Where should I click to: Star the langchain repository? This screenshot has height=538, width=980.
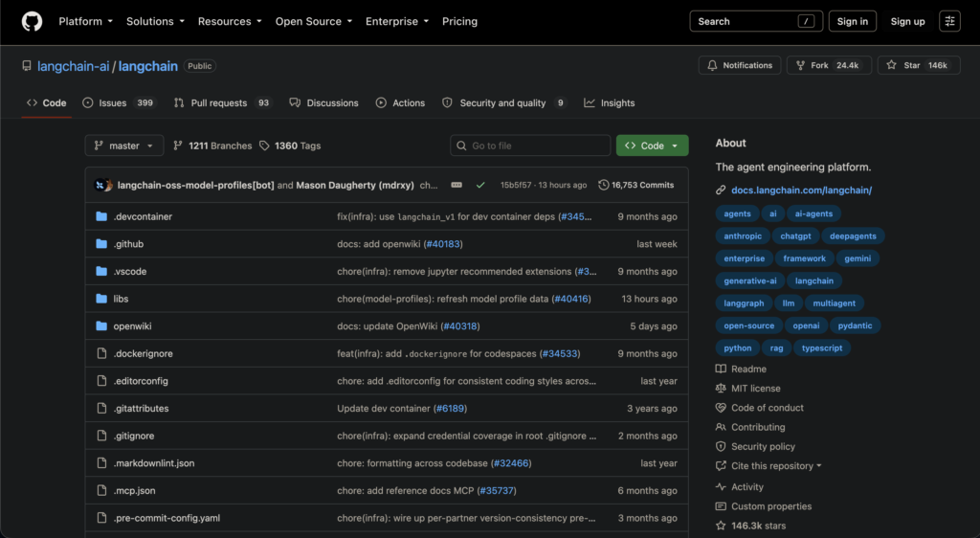(x=918, y=65)
